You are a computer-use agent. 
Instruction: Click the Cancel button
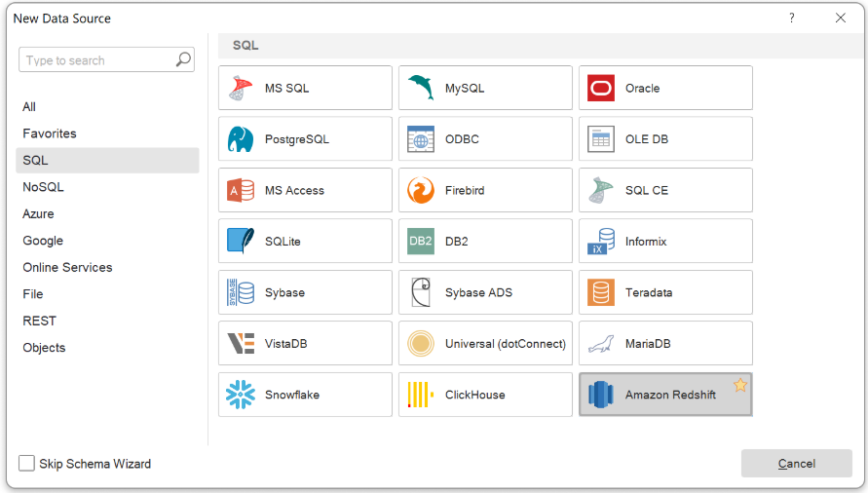pos(797,463)
